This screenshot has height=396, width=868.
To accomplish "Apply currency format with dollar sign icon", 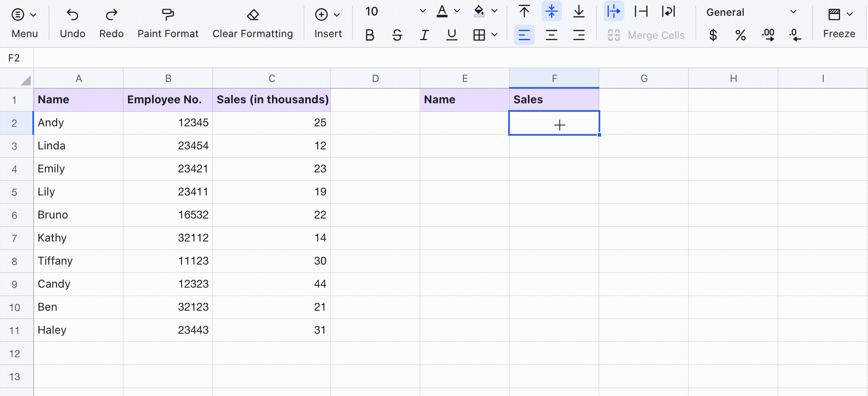I will point(713,35).
